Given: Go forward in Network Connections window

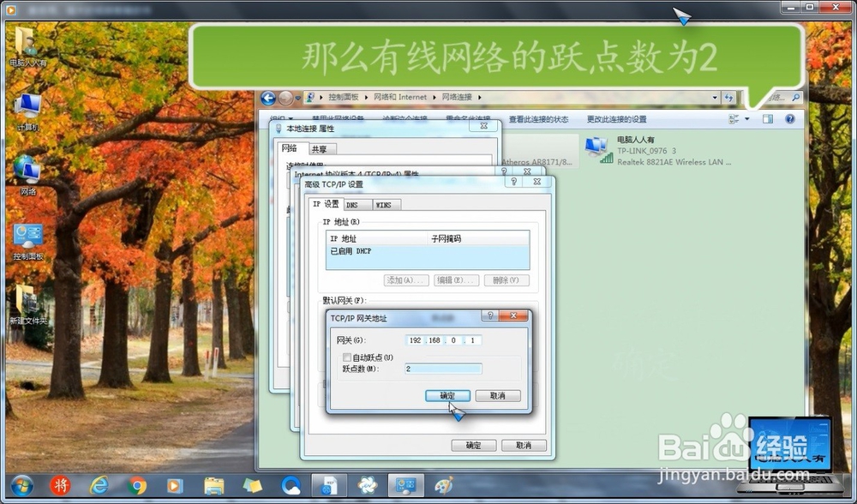Looking at the screenshot, I should 286,98.
